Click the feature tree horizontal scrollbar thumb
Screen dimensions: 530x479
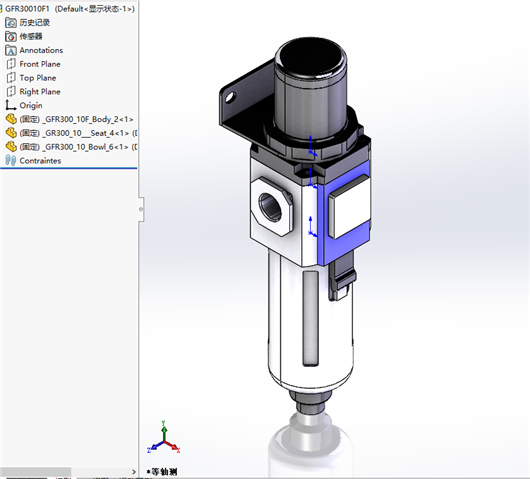[x=35, y=472]
